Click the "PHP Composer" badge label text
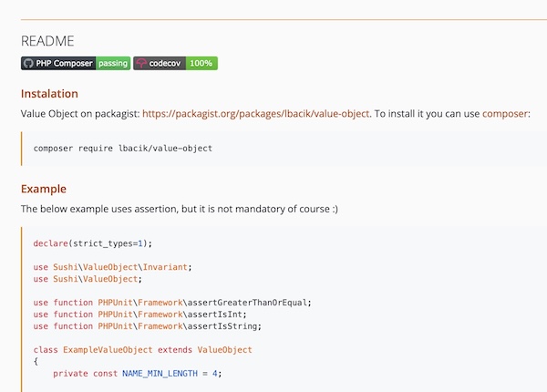Image resolution: width=547 pixels, height=392 pixels. pos(64,64)
